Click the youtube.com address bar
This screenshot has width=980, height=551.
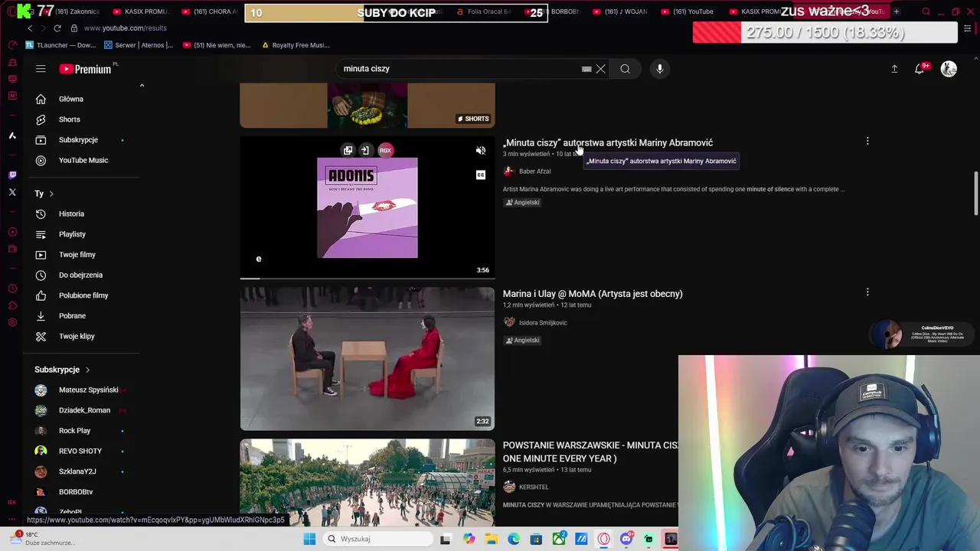[125, 28]
